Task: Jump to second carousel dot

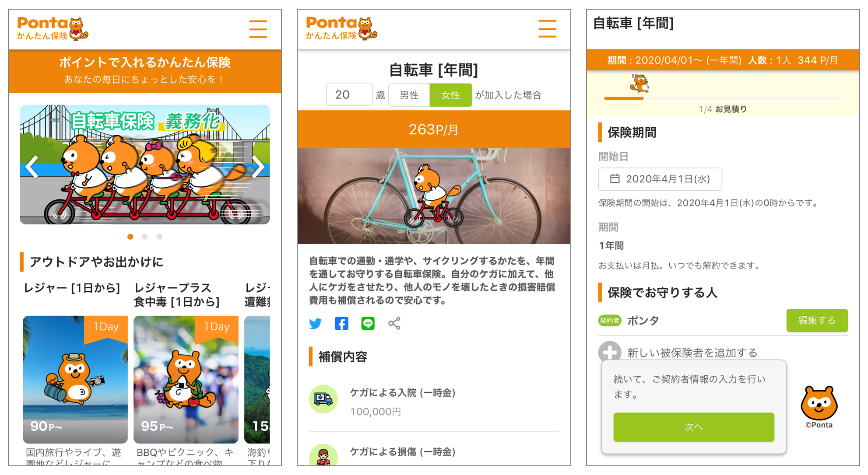Action: point(145,237)
